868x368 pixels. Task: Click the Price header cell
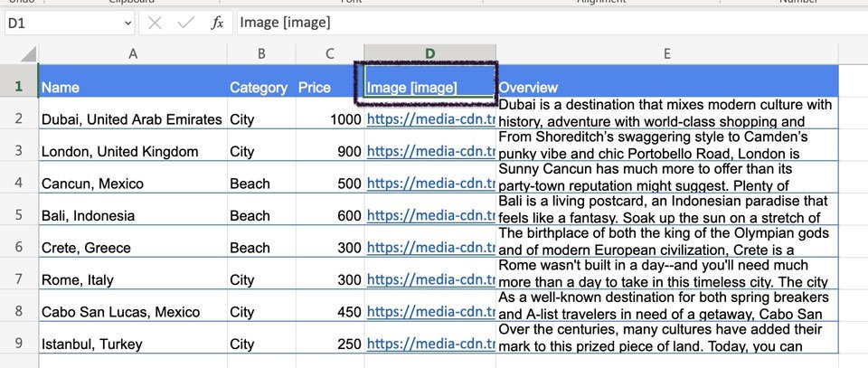pos(330,80)
